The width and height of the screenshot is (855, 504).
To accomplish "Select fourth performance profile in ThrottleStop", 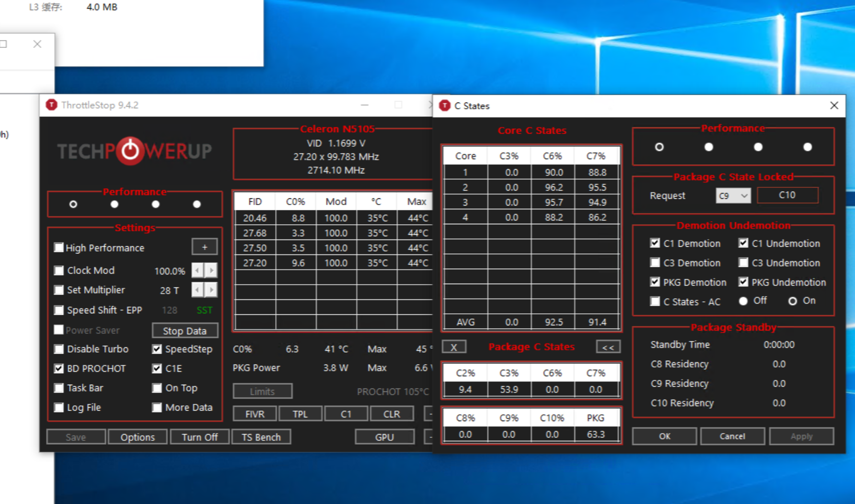I will pos(196,204).
